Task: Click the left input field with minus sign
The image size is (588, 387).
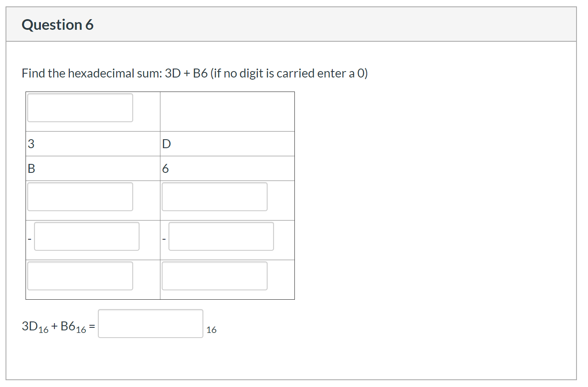Action: tap(87, 236)
